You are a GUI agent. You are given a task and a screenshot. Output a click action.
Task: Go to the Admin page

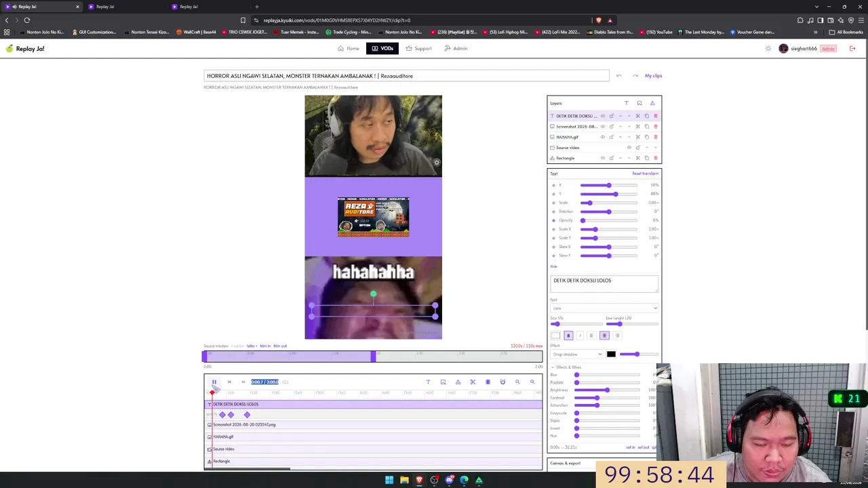click(456, 49)
